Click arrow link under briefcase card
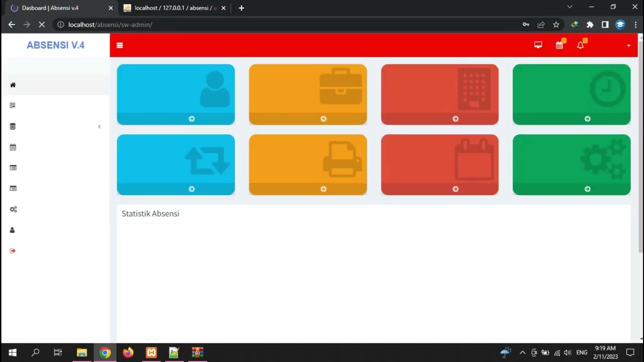 (324, 119)
